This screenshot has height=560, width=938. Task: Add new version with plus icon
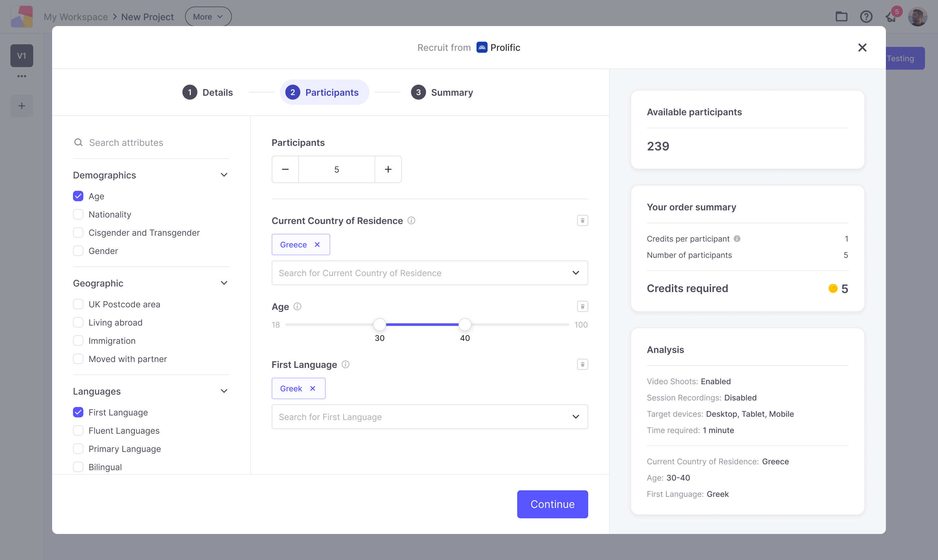[x=21, y=106]
